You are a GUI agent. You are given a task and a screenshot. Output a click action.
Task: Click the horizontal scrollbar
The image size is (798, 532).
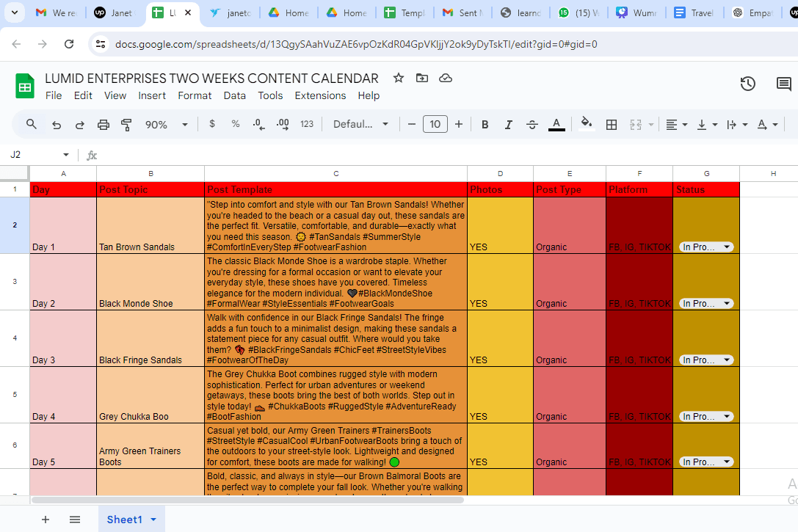[247, 500]
